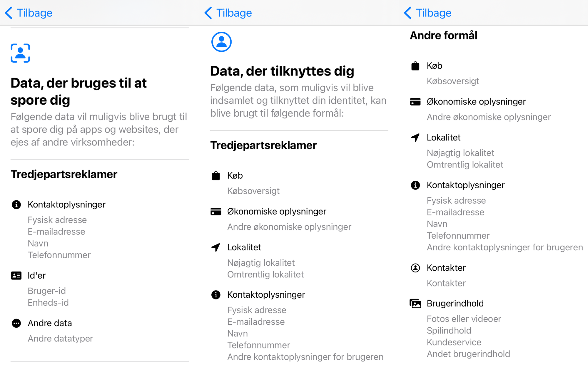Select the info icon beside Kontaktoplysninger in Andre formål

pos(415,185)
